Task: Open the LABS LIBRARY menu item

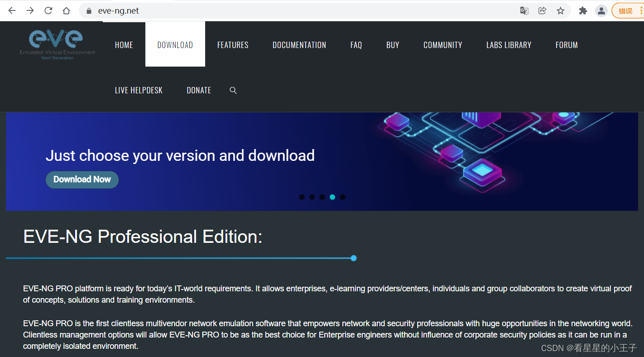Action: (x=509, y=45)
